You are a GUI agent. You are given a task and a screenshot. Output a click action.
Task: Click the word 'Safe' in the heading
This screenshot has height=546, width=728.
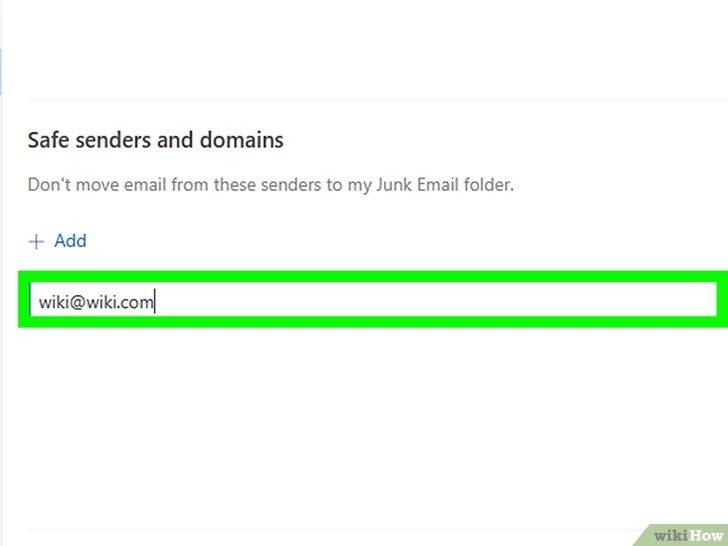(x=49, y=140)
